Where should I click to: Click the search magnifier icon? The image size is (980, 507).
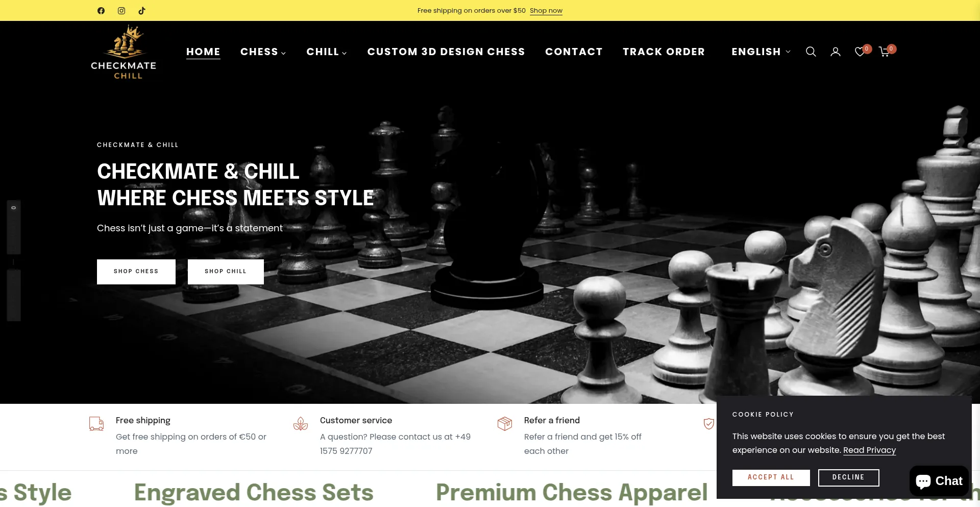tap(811, 52)
